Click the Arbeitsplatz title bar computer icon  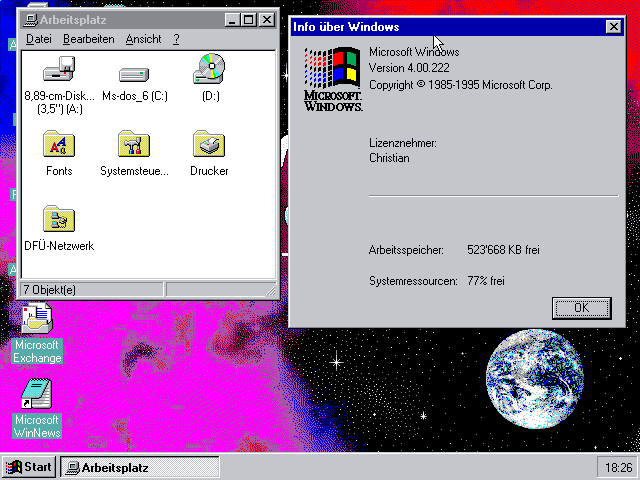[x=31, y=20]
